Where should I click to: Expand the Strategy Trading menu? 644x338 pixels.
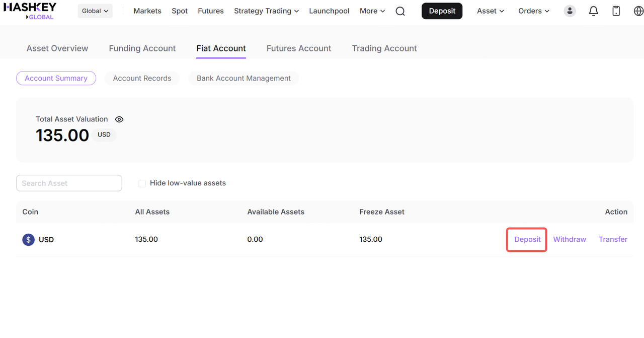(x=266, y=11)
